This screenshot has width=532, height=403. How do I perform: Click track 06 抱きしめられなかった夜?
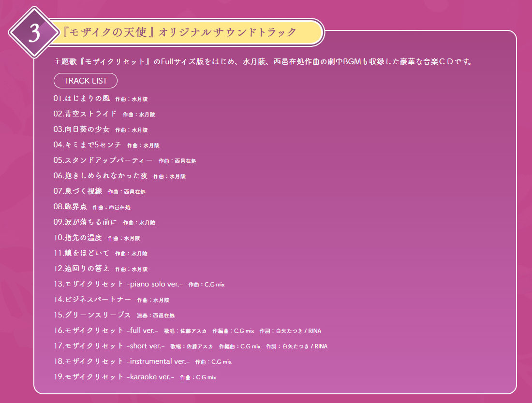[101, 176]
